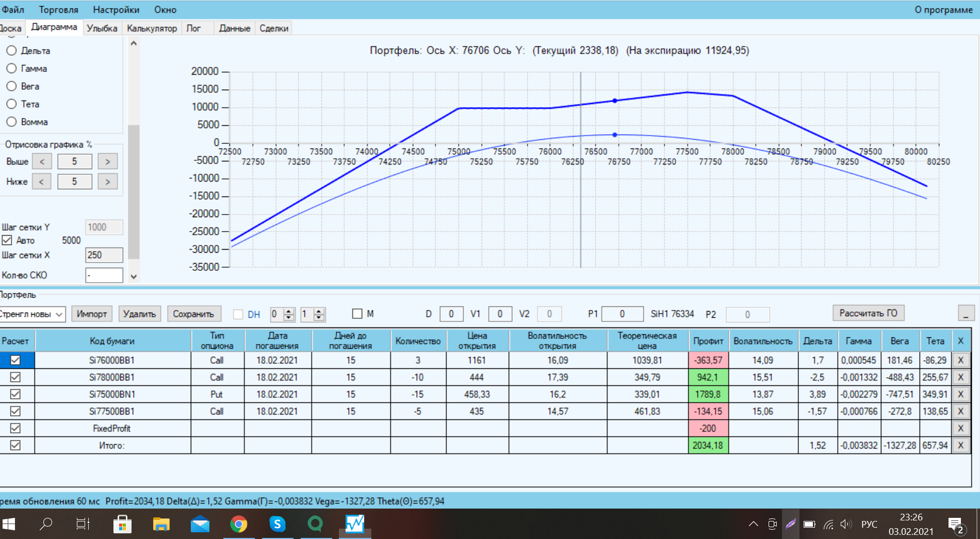
Task: Show hidden system tray icons
Action: point(754,524)
